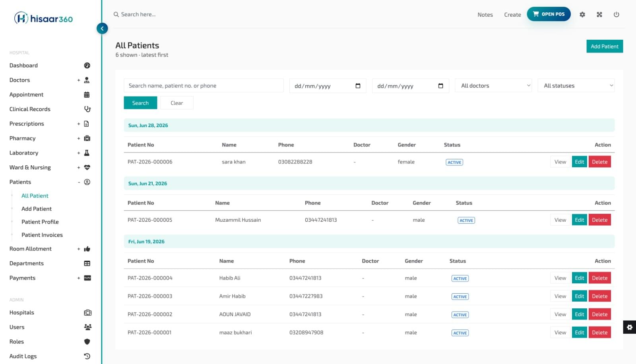
Task: Expand the Doctors submenu plus sign
Action: click(x=79, y=80)
